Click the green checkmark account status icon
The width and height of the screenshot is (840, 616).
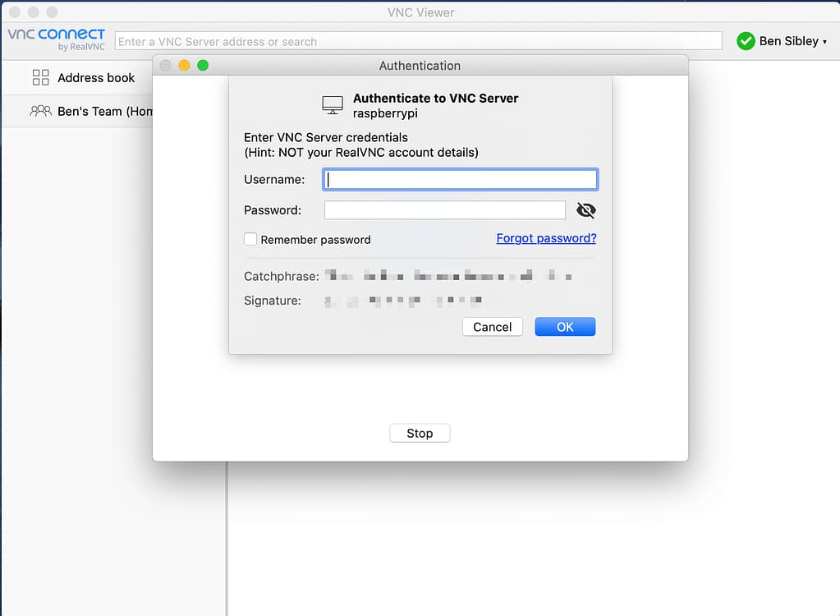click(746, 41)
